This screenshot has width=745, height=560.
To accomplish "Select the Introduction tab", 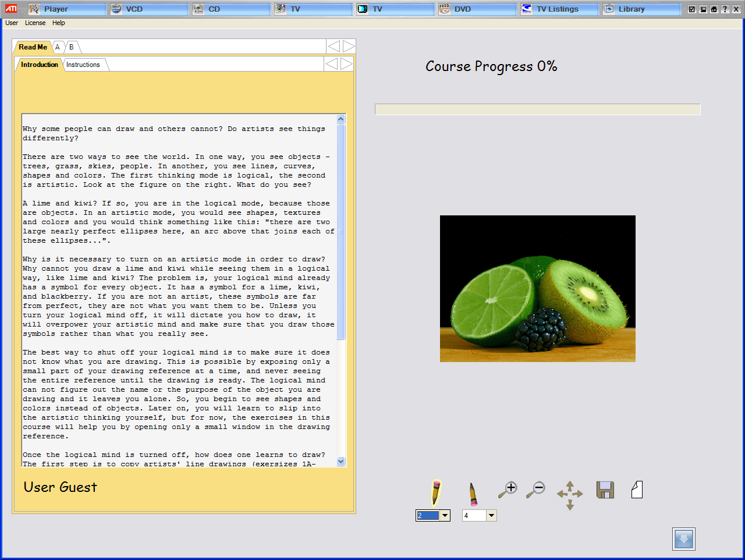I will pyautogui.click(x=40, y=65).
